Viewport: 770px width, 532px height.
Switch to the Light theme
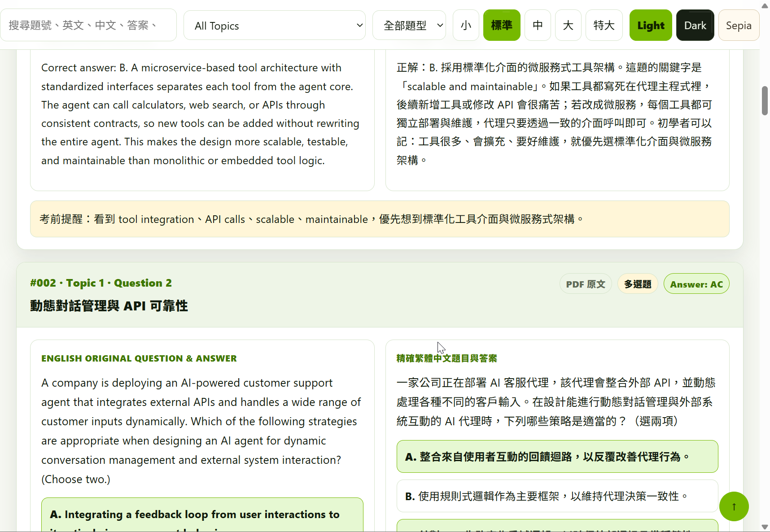[651, 26]
